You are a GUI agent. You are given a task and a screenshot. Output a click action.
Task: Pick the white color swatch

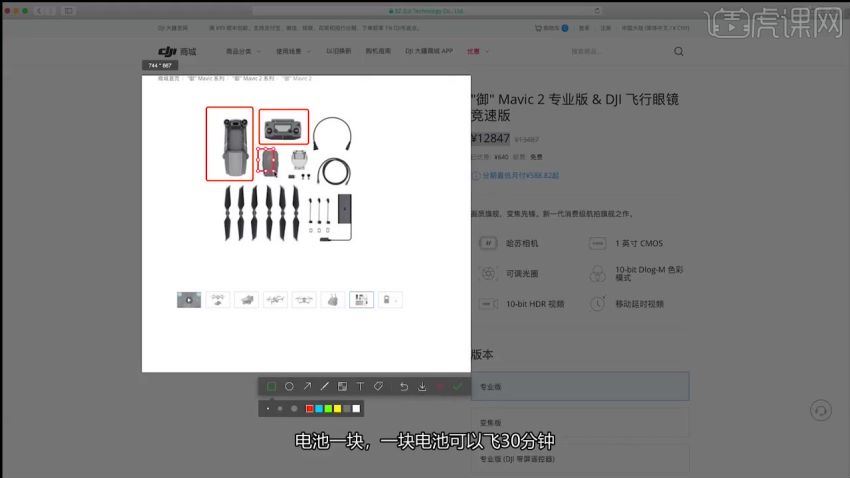point(356,409)
